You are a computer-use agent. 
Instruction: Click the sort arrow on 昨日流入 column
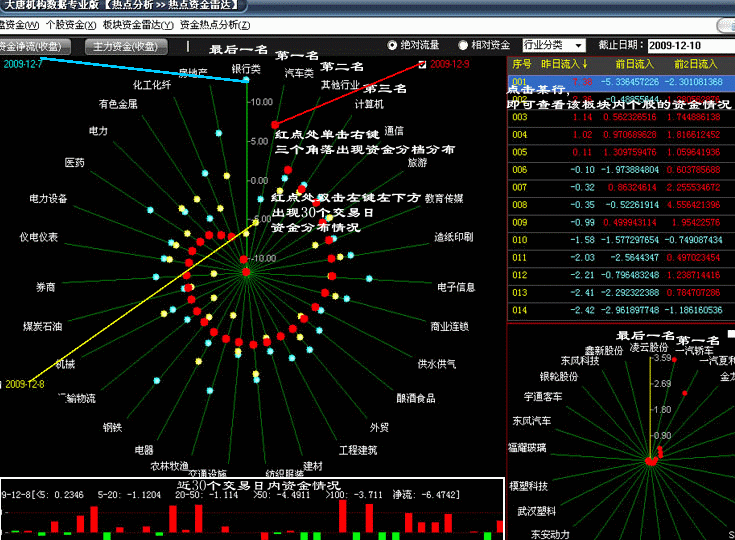583,63
